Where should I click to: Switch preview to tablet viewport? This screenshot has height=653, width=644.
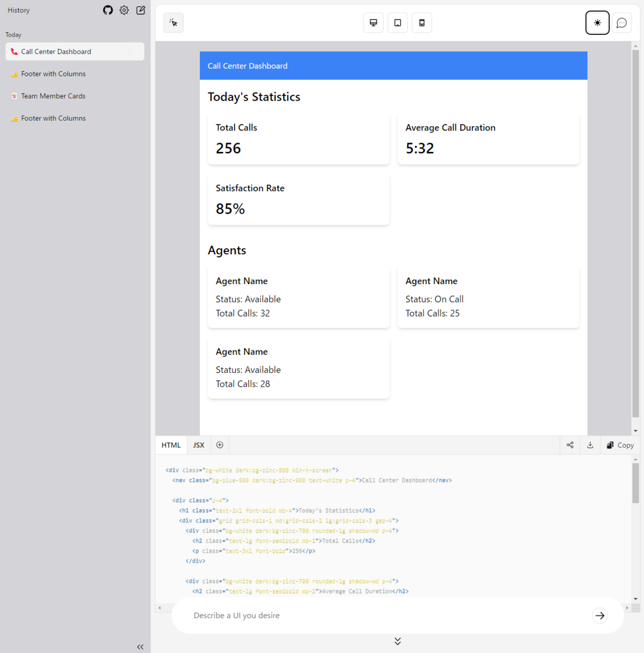[397, 22]
